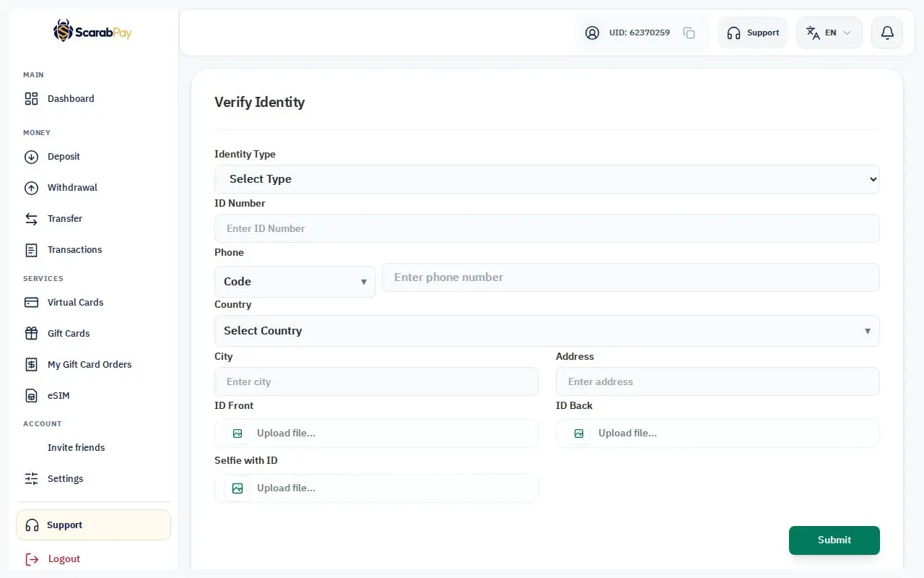924x578 pixels.
Task: Click the eSIM chip icon
Action: pos(31,396)
